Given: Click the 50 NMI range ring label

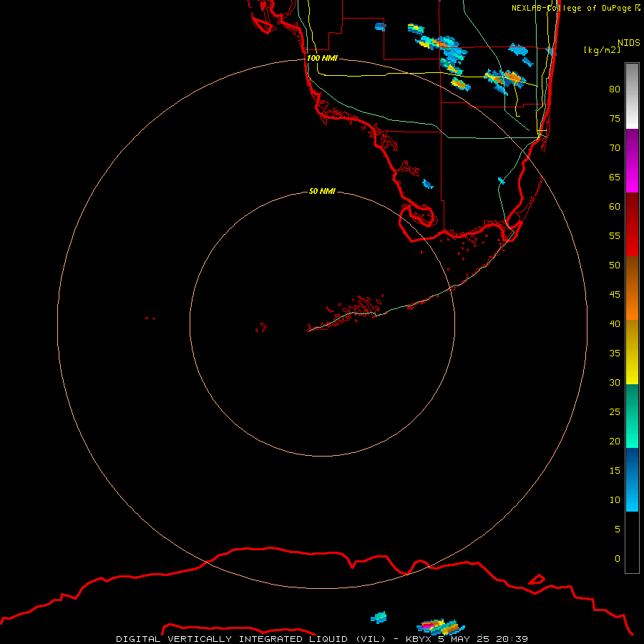Looking at the screenshot, I should 323,191.
